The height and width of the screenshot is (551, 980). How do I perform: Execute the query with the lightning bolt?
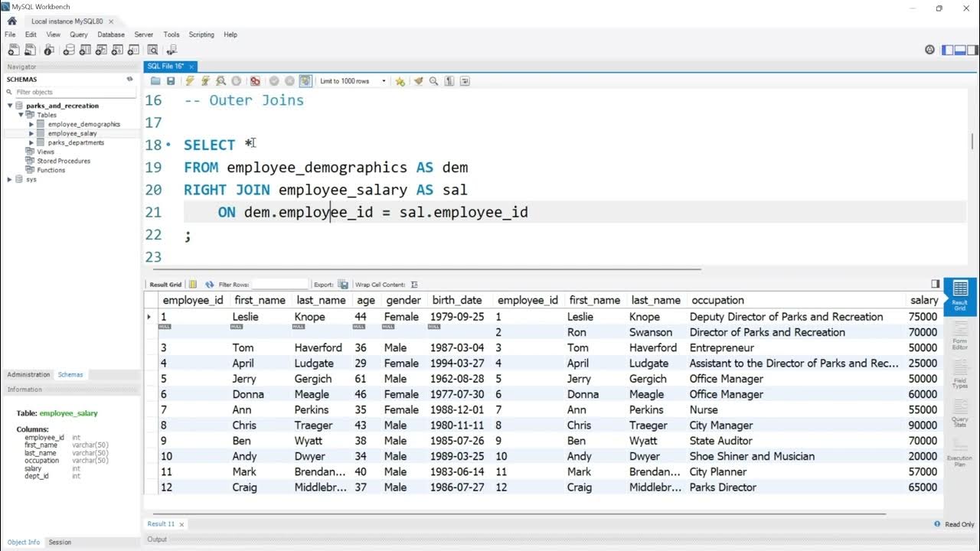pos(190,81)
